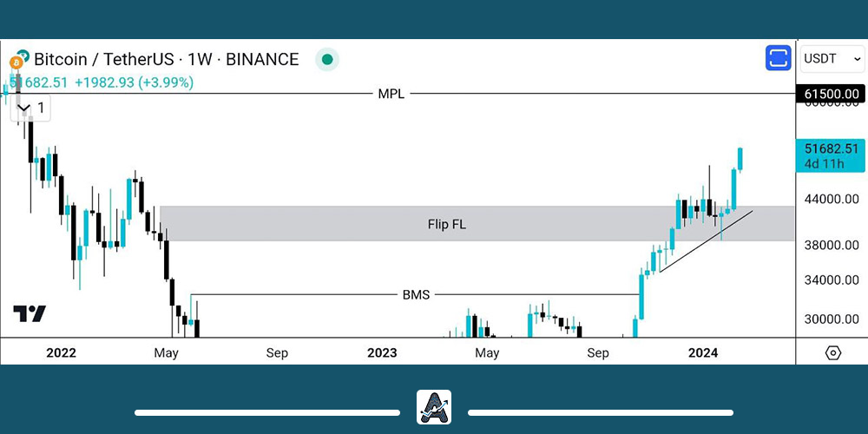Open symbol search via Bitcoin / TetherUS title
The image size is (868, 434).
pos(165,60)
